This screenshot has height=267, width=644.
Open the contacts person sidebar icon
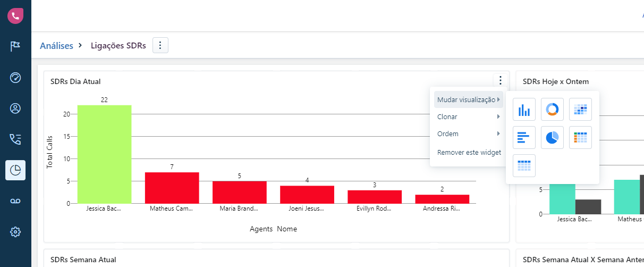pyautogui.click(x=15, y=109)
